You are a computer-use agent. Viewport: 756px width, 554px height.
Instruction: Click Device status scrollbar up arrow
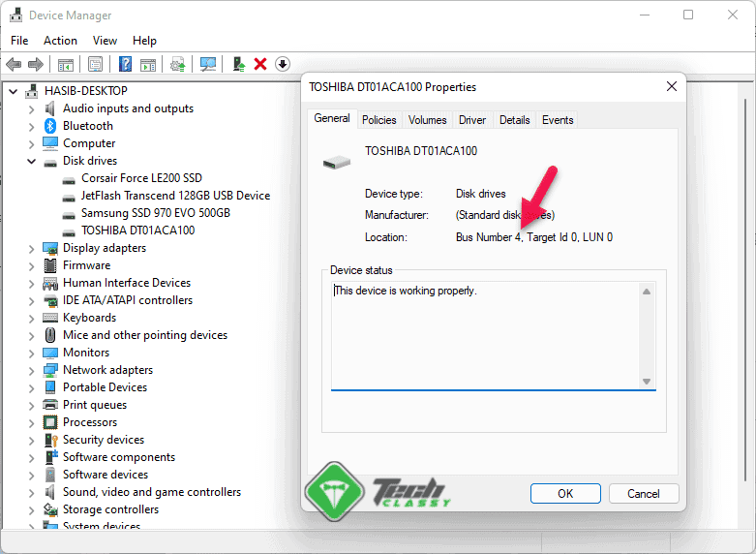(x=647, y=292)
